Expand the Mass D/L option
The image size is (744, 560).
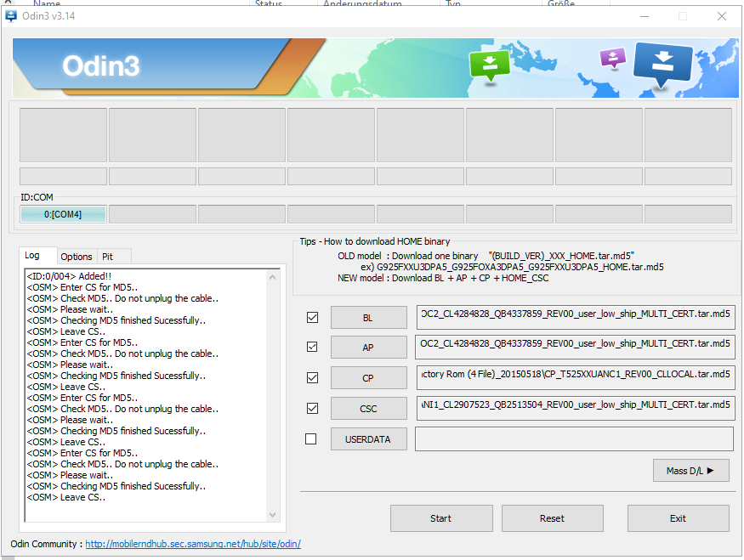pos(690,471)
